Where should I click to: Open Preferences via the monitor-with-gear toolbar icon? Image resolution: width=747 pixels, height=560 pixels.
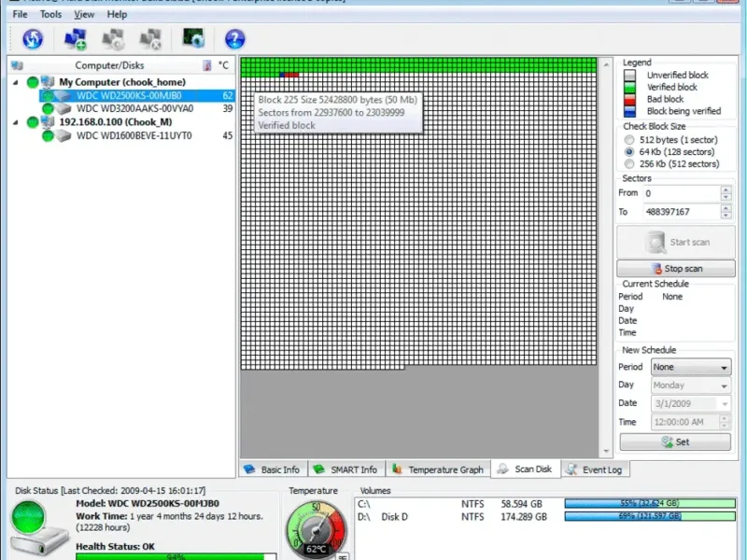(193, 38)
